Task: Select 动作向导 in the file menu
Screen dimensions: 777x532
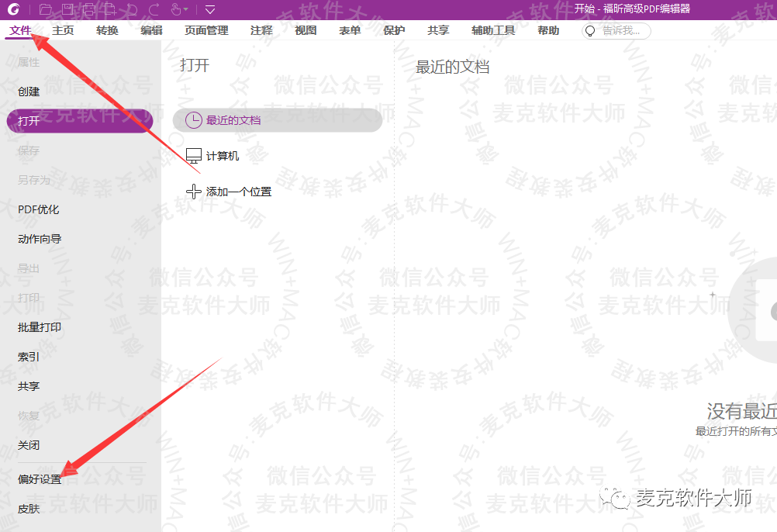Action: [x=40, y=239]
